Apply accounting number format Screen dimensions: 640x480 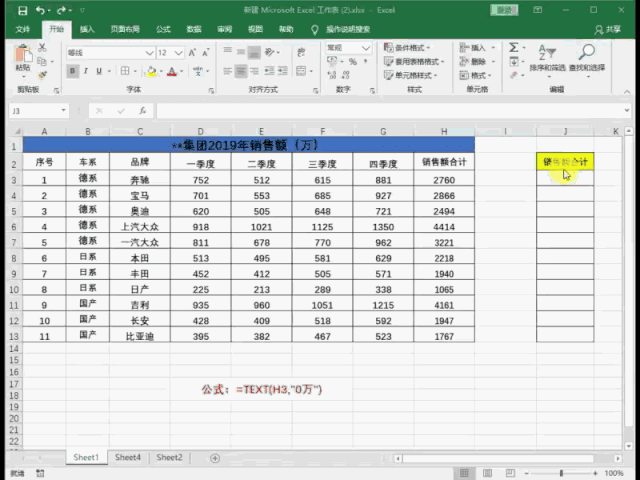332,62
